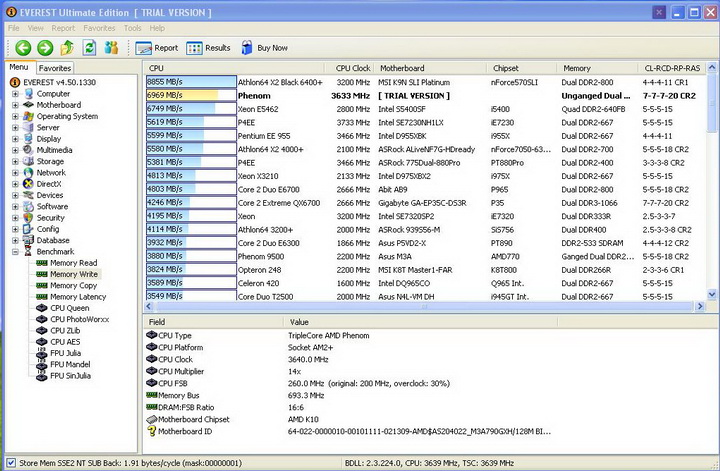Click the Results toolbar button

pyautogui.click(x=208, y=47)
